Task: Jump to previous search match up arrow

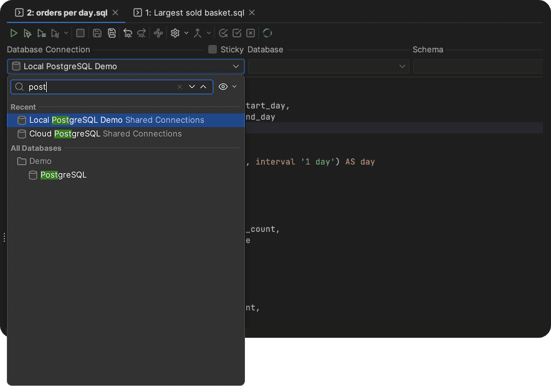Action: click(203, 87)
